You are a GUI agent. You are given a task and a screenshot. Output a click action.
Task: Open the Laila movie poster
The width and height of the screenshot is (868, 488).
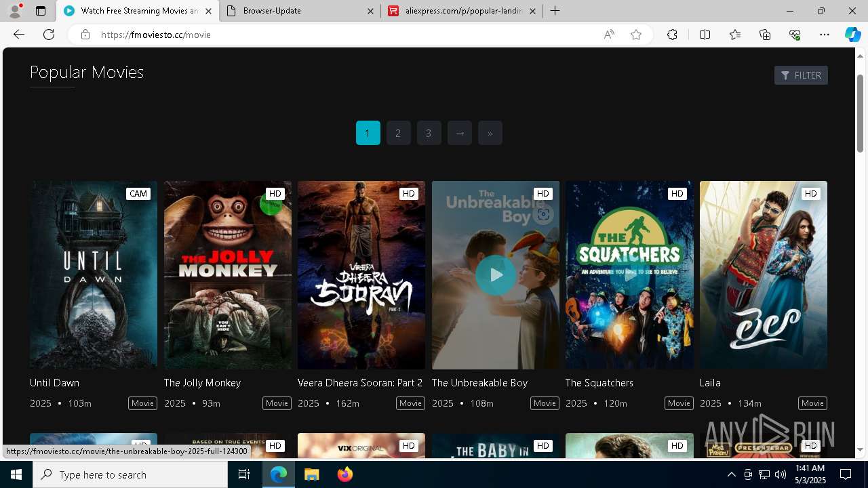764,274
